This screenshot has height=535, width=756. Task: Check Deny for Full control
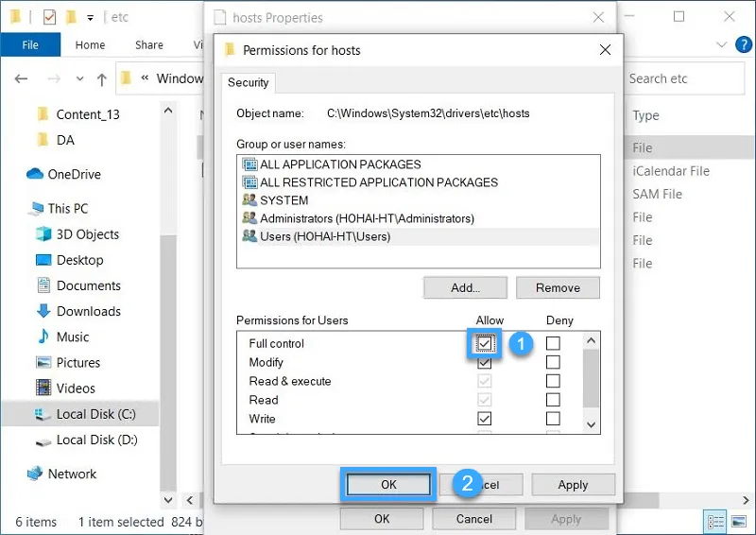(553, 343)
